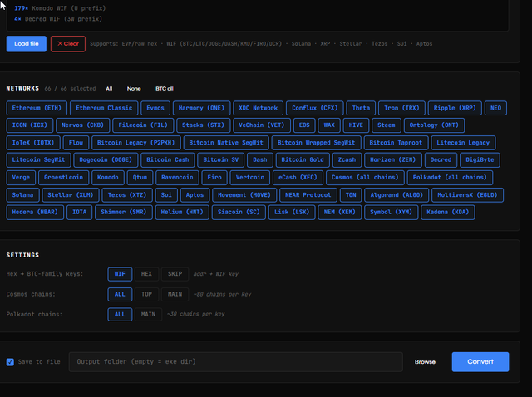This screenshot has height=397, width=532.
Task: Toggle the ICON (ICX) chip
Action: 30,125
